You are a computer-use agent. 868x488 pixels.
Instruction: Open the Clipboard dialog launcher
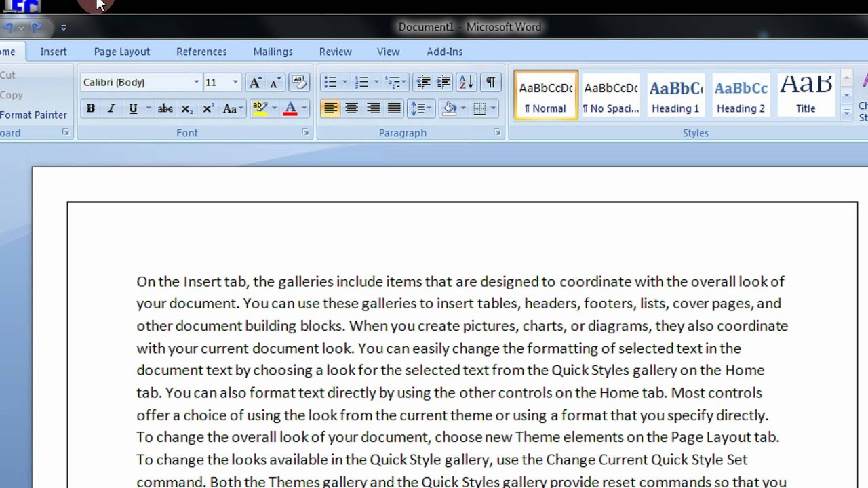click(x=66, y=133)
